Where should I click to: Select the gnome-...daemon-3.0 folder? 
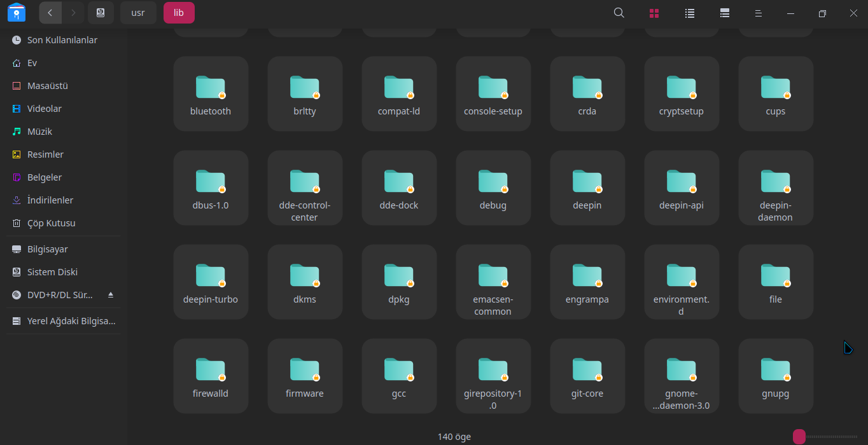682,376
